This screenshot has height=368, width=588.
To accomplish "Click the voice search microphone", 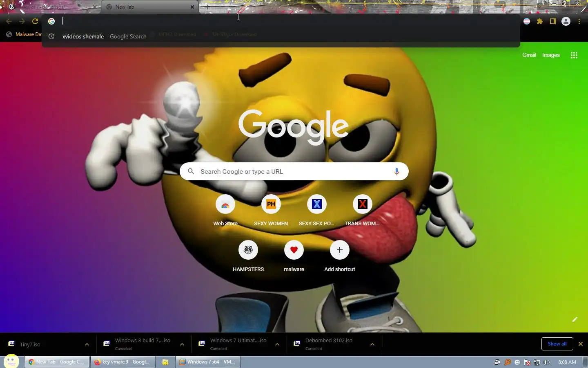I will [396, 172].
